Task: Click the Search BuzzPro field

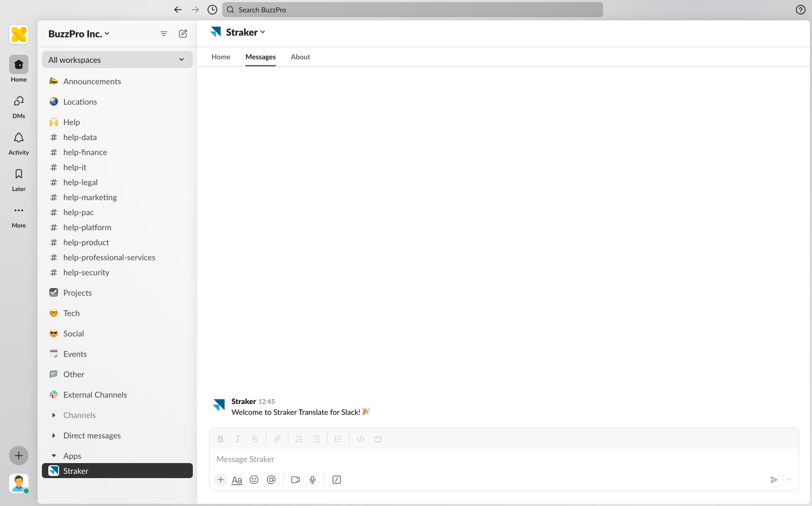Action: (x=412, y=10)
